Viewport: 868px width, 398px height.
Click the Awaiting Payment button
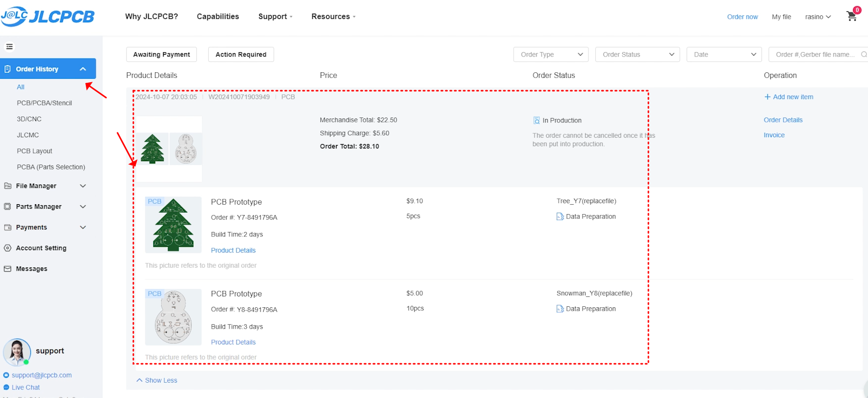tap(162, 55)
